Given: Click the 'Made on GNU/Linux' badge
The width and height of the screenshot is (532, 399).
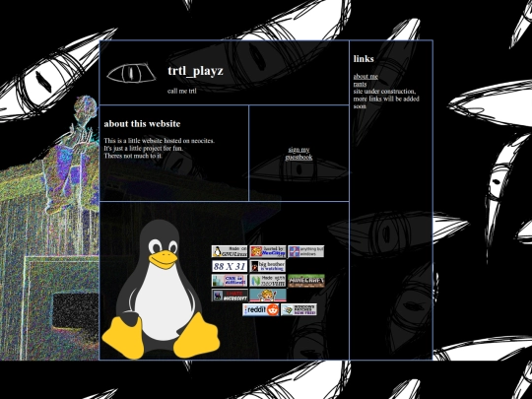Looking at the screenshot, I should [230, 251].
